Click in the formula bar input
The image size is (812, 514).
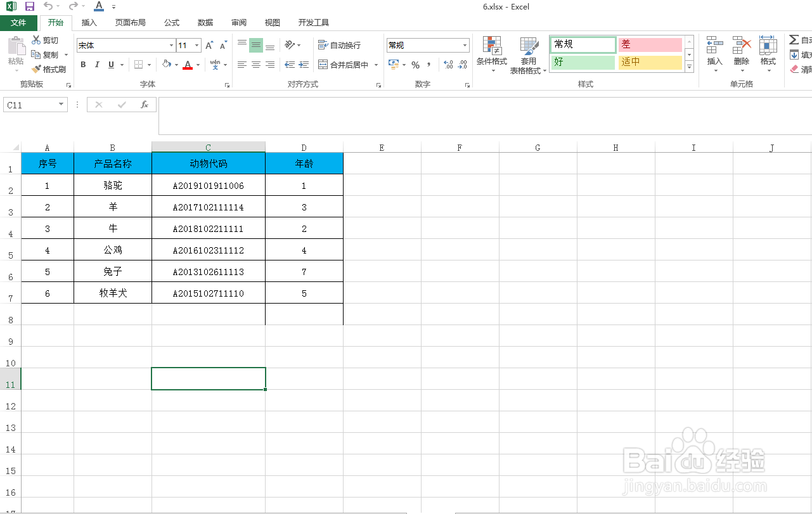coord(485,116)
